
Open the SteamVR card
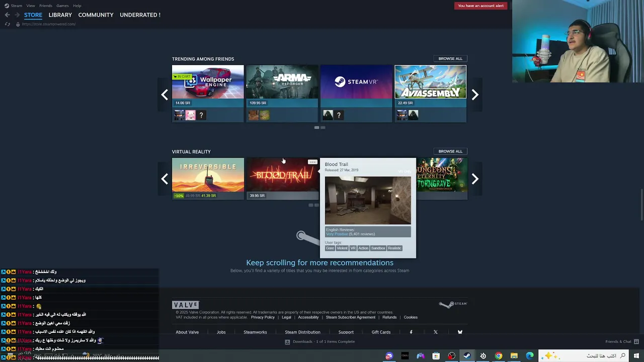coord(356,94)
